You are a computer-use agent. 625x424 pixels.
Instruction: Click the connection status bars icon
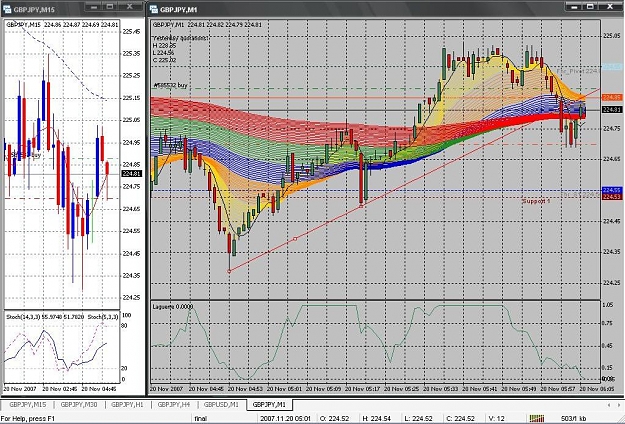(x=537, y=418)
